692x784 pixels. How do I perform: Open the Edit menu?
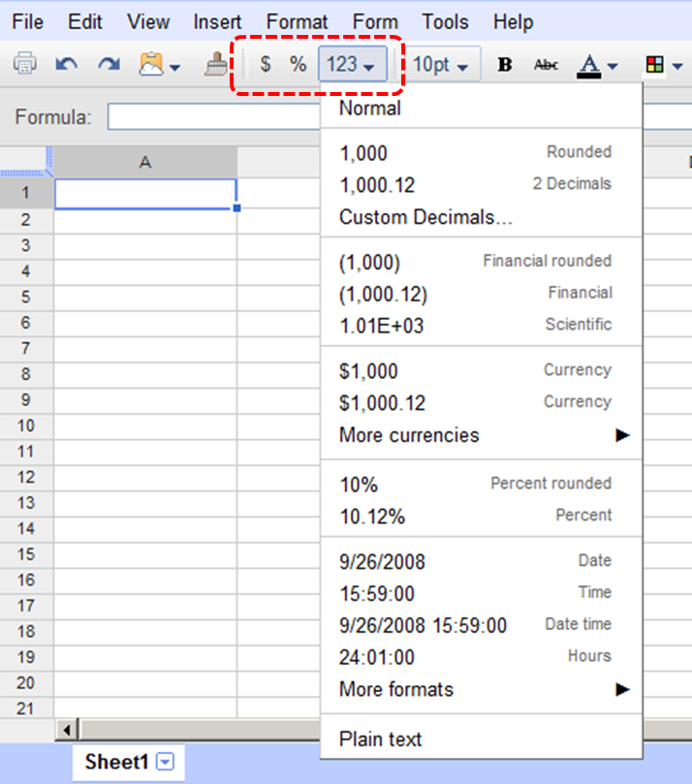85,22
